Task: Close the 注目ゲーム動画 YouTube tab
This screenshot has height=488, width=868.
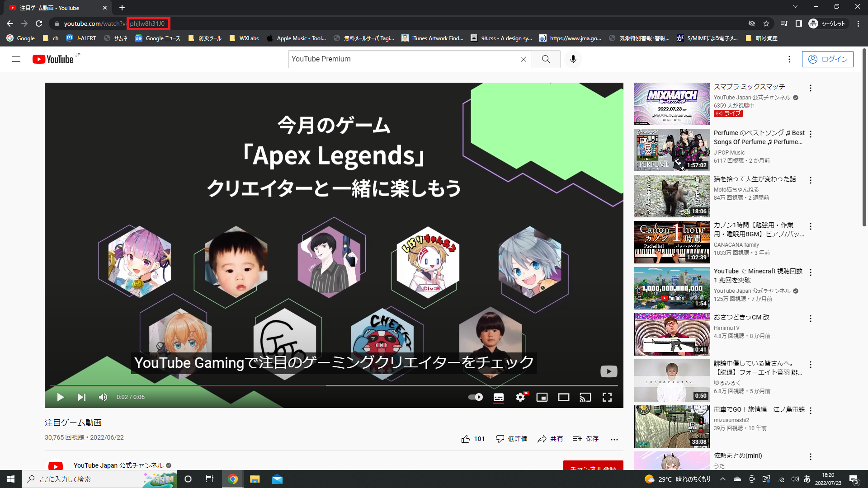Action: pyautogui.click(x=105, y=8)
